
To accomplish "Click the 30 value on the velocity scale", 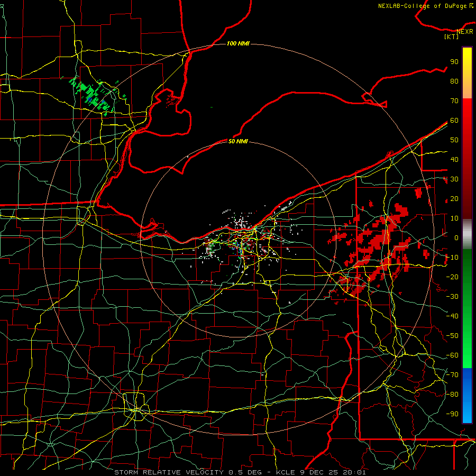I will point(454,179).
